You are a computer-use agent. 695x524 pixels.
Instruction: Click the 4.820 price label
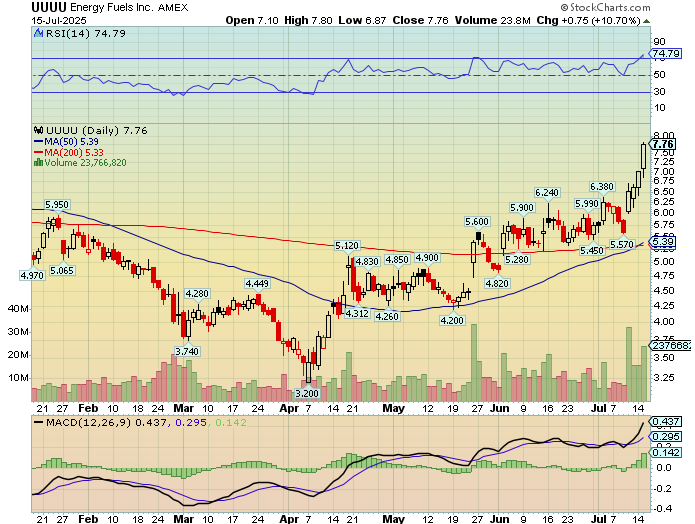tap(497, 283)
